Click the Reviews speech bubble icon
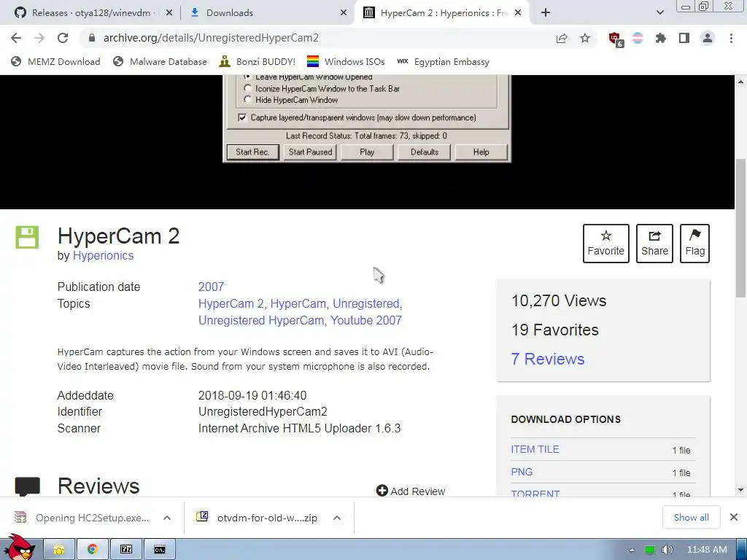 pos(27,486)
